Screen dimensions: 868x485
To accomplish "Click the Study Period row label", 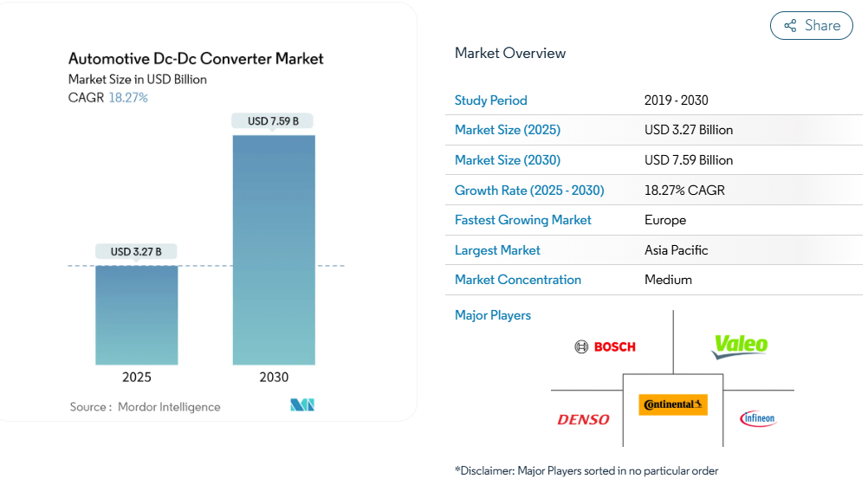I will pos(490,100).
